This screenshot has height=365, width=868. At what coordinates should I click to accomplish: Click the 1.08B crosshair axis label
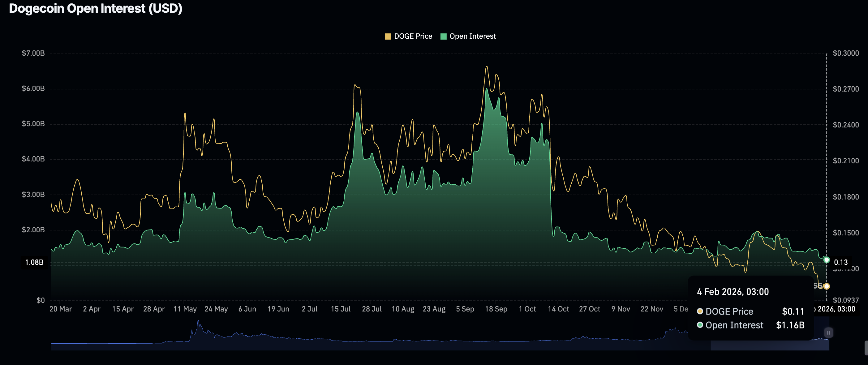pos(34,262)
